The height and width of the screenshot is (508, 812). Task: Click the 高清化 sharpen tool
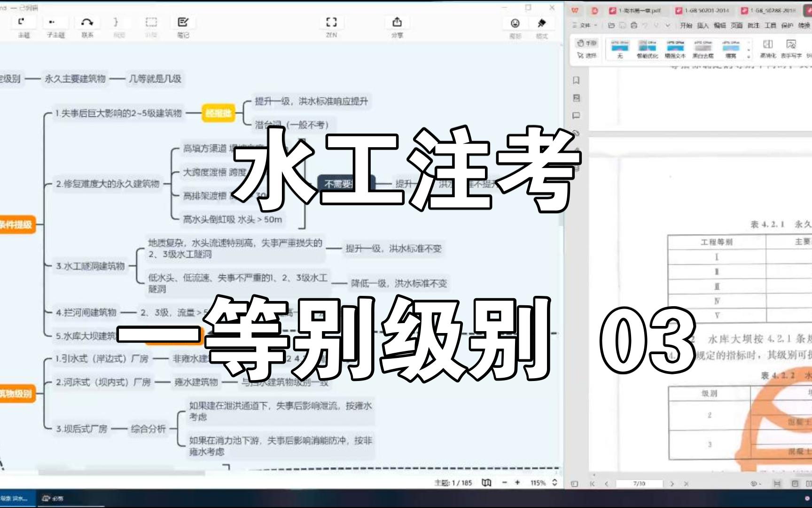(x=768, y=49)
